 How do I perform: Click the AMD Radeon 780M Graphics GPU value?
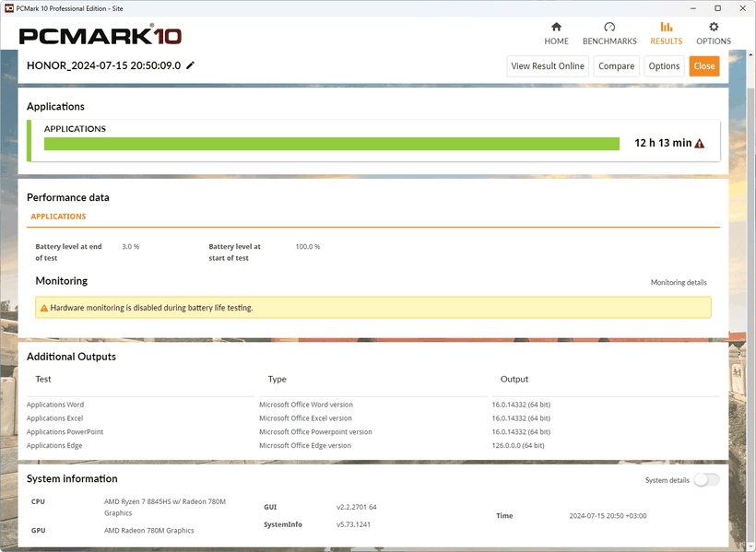(x=149, y=530)
